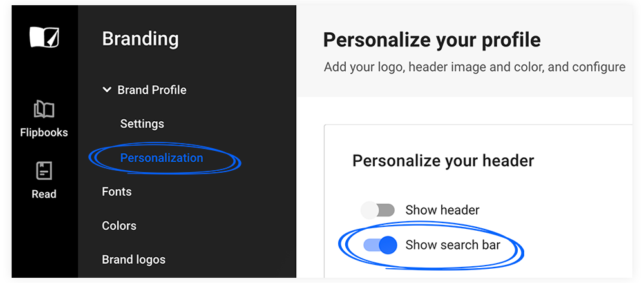Viewport: 644px width, 283px height.
Task: Disable the Show search bar toggle
Action: point(380,246)
